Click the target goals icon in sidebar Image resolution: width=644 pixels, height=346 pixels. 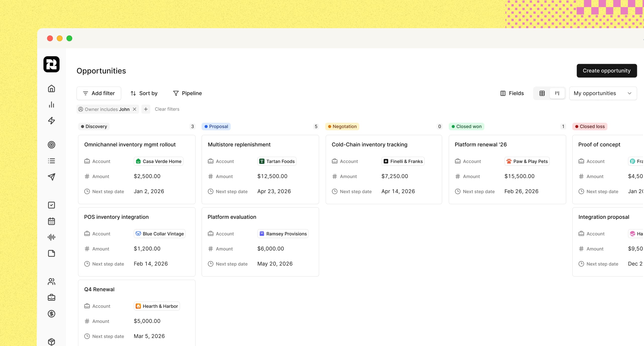click(x=51, y=145)
